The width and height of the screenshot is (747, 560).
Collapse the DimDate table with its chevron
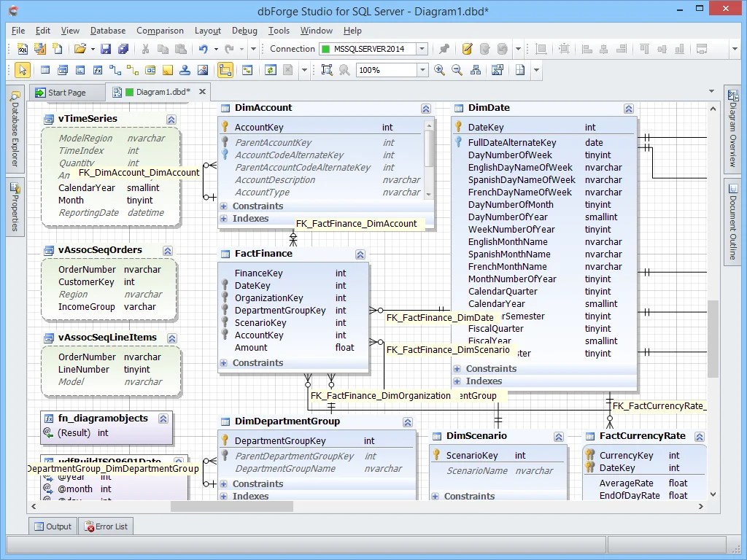pyautogui.click(x=629, y=108)
